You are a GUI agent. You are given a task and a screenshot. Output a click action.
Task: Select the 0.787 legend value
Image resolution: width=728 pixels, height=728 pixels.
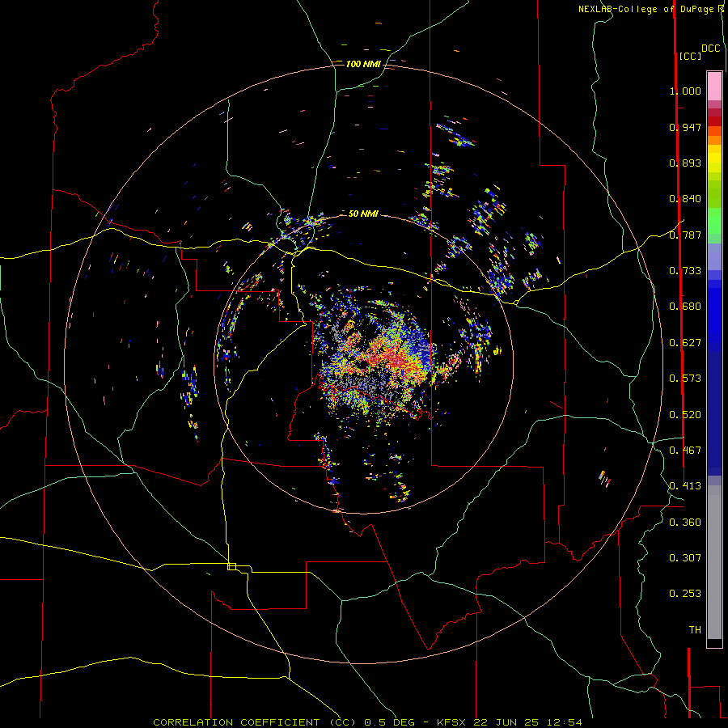click(x=685, y=235)
